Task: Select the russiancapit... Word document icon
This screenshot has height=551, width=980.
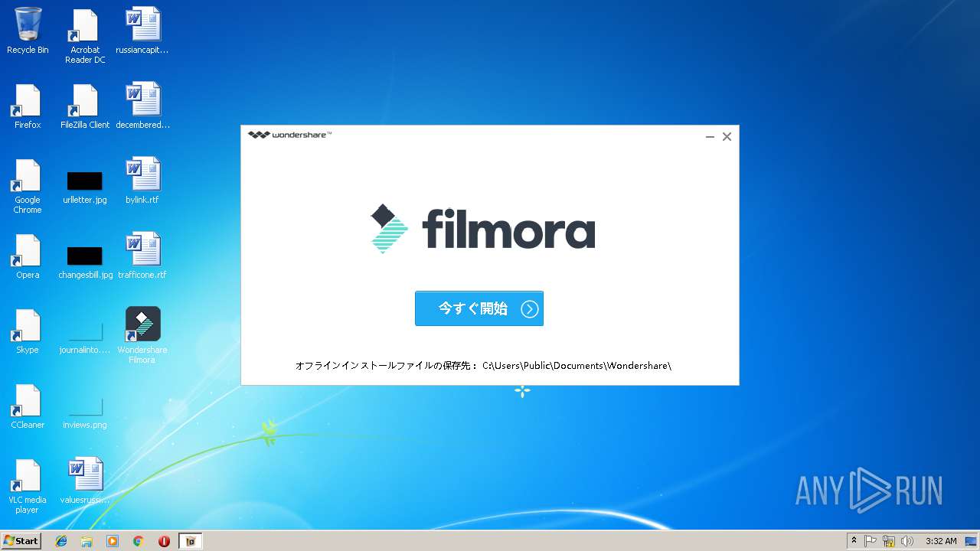Action: [142, 31]
